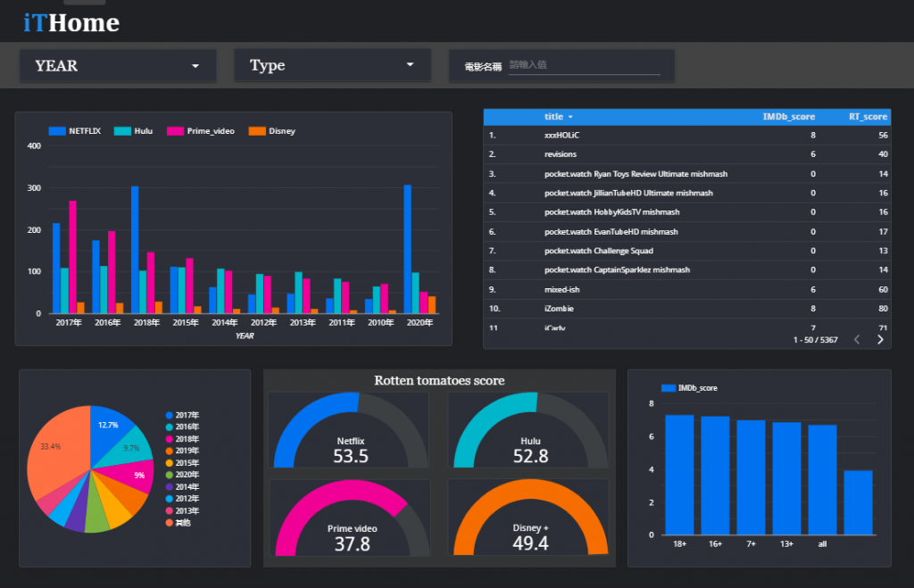Image resolution: width=914 pixels, height=588 pixels.
Task: Sort table by RT_score column header
Action: point(868,117)
